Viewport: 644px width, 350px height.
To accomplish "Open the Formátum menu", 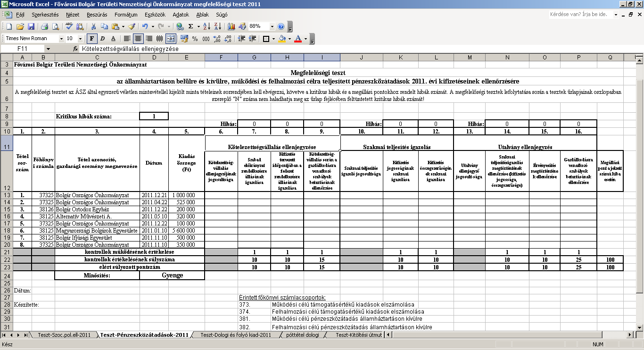I will coord(126,15).
